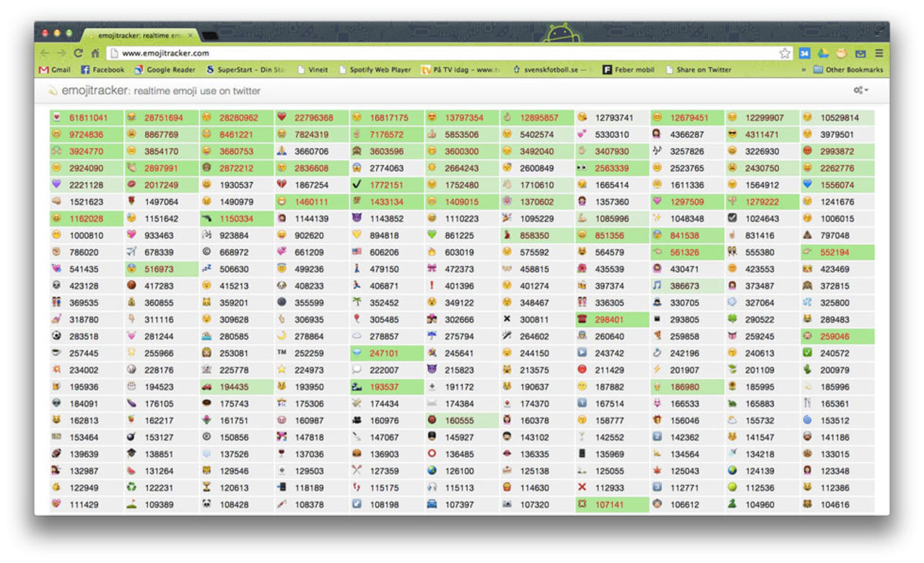The width and height of the screenshot is (924, 563).
Task: Select the eyes emoji showing 2563339
Action: pos(582,168)
